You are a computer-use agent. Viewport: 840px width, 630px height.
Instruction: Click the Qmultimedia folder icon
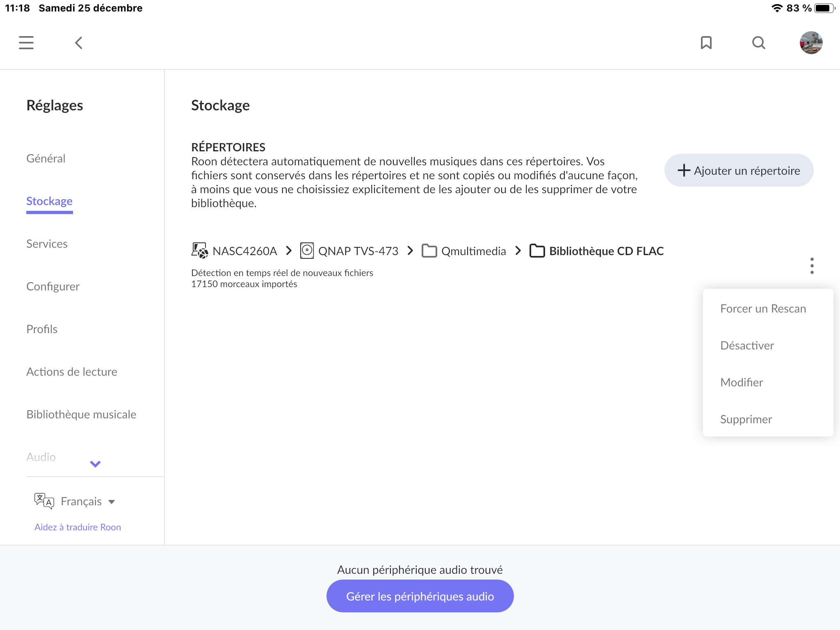[429, 251]
